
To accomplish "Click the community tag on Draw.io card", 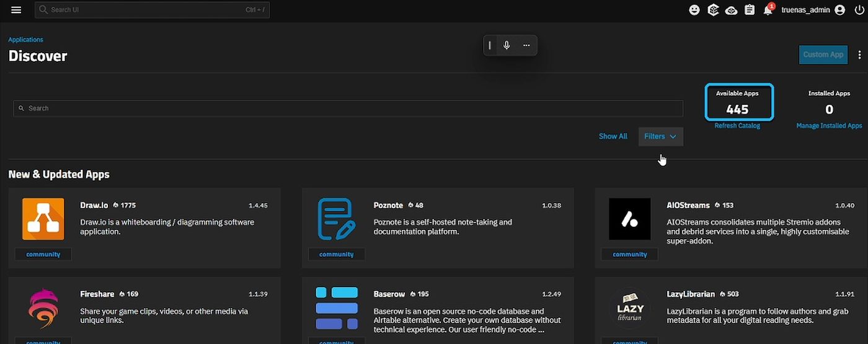I will coord(43,254).
